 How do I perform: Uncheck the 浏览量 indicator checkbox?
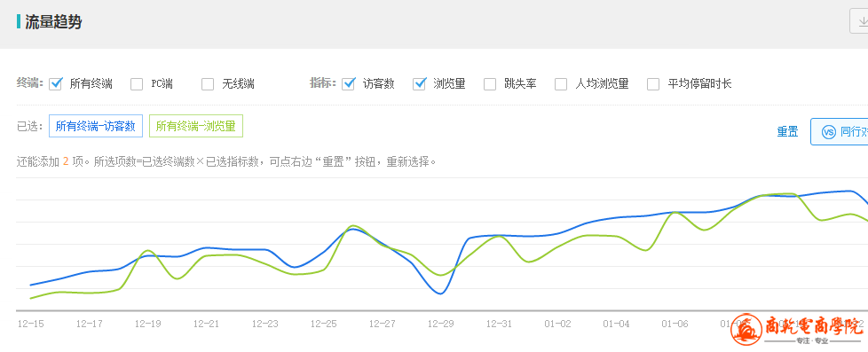click(419, 83)
